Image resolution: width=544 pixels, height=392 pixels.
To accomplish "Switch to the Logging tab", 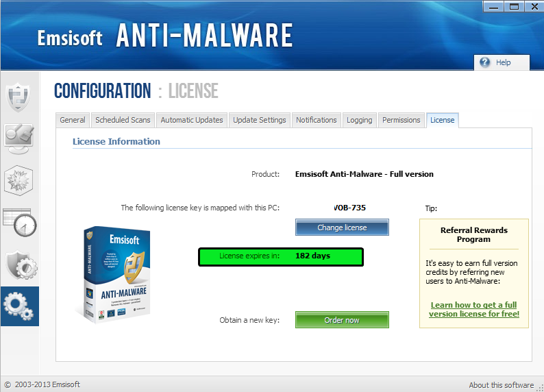I will click(x=360, y=120).
